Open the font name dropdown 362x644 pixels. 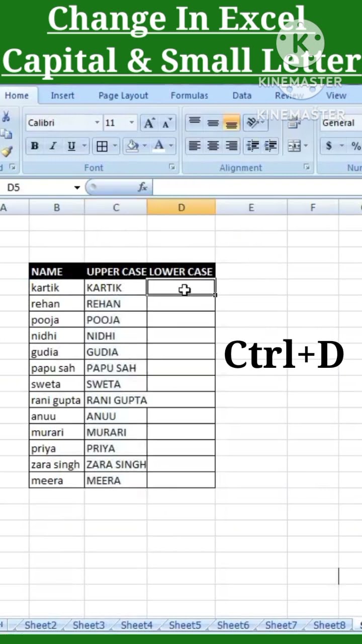[x=97, y=123]
